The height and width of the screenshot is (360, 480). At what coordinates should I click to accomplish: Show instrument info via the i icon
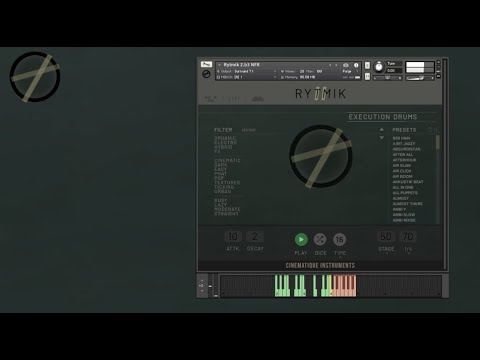[x=356, y=65]
